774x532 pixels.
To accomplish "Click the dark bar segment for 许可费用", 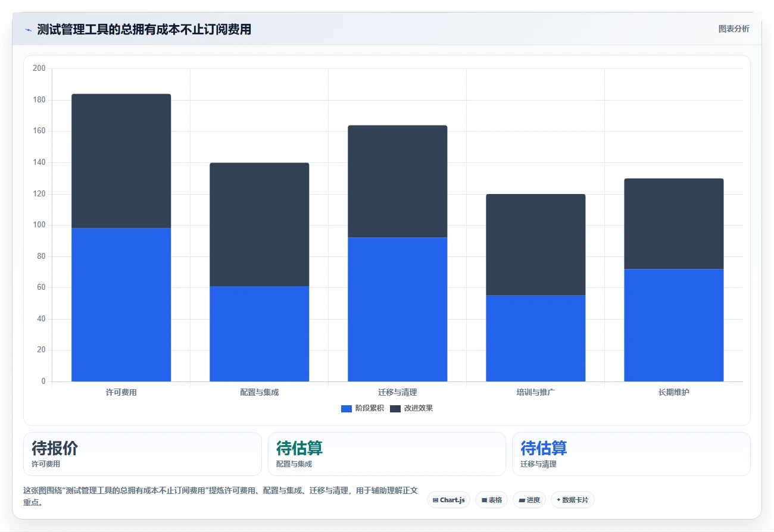I will pyautogui.click(x=121, y=161).
